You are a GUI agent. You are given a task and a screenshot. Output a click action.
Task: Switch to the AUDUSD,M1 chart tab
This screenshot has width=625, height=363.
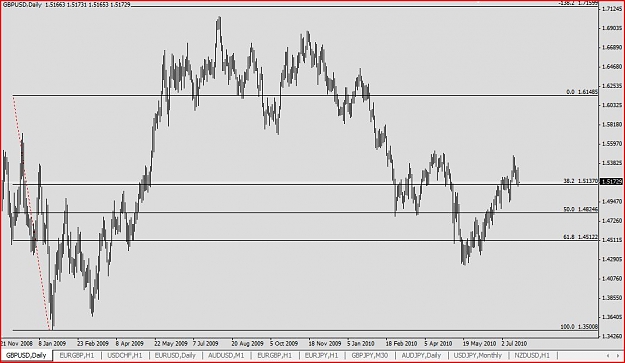tap(226, 355)
